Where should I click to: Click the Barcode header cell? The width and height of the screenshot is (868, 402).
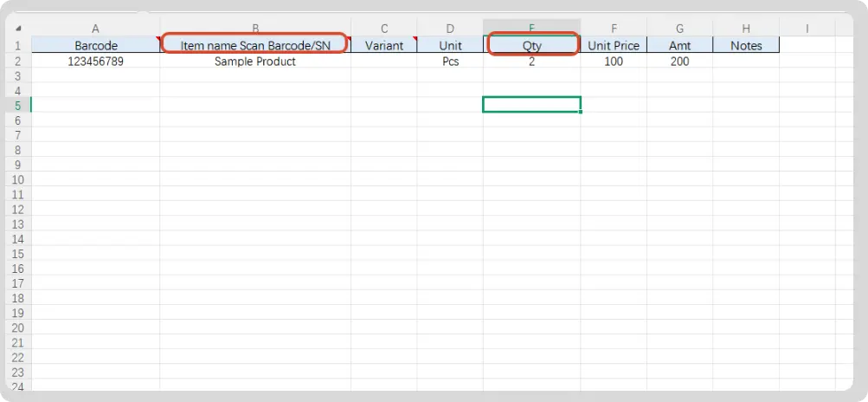(96, 45)
